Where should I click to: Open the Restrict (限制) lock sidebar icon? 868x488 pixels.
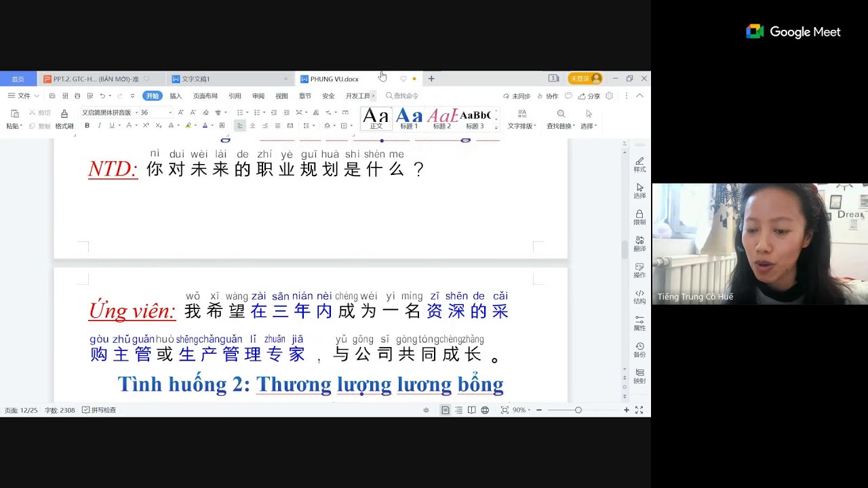coord(639,217)
